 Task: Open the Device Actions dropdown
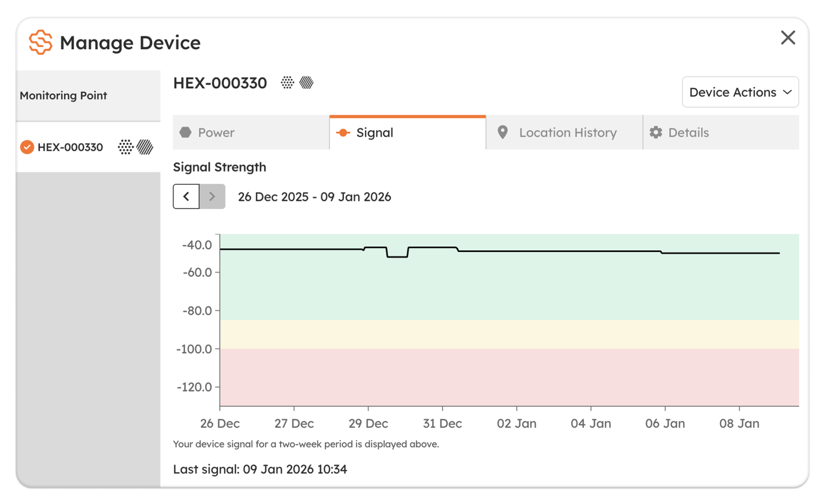[x=740, y=92]
